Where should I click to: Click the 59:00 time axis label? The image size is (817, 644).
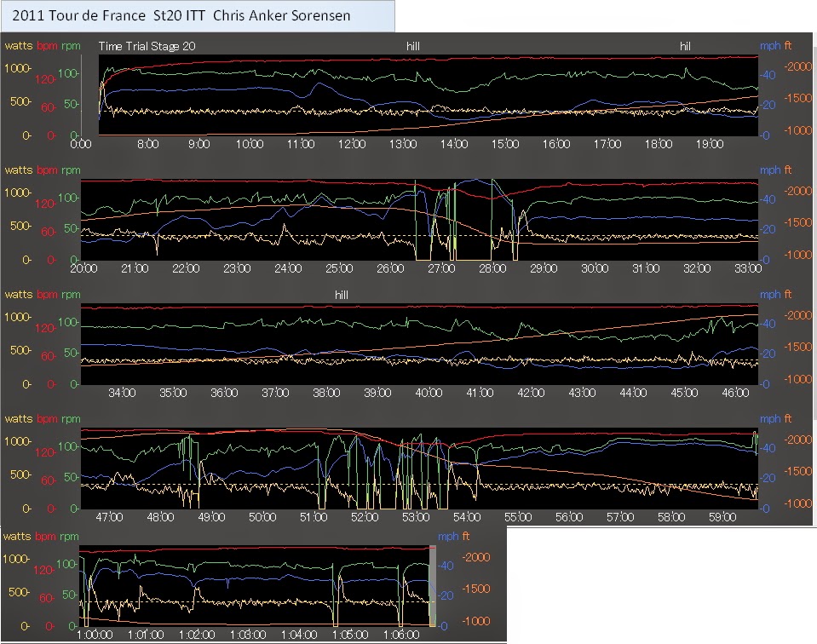[722, 517]
